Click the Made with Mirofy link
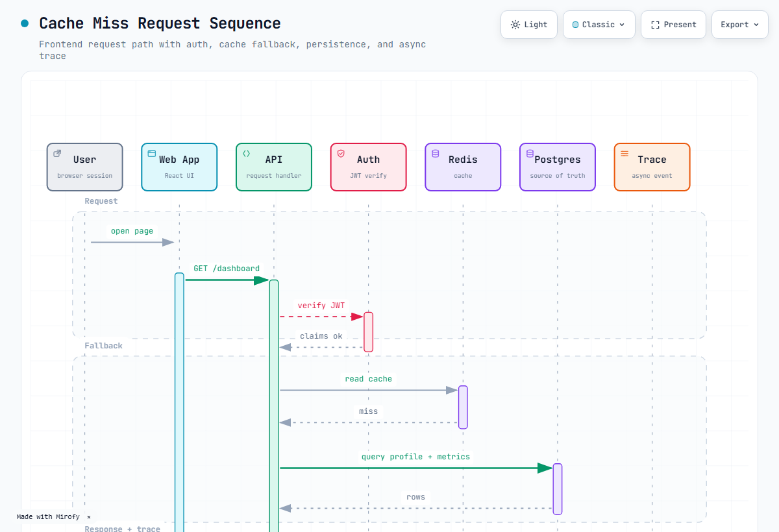 (x=48, y=517)
